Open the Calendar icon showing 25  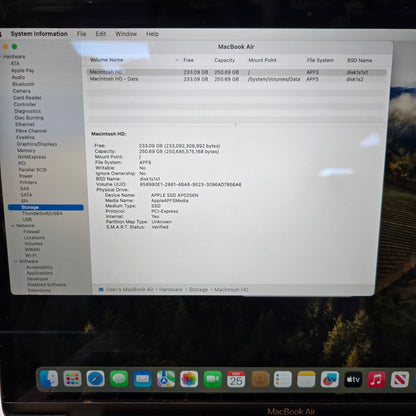point(236,379)
